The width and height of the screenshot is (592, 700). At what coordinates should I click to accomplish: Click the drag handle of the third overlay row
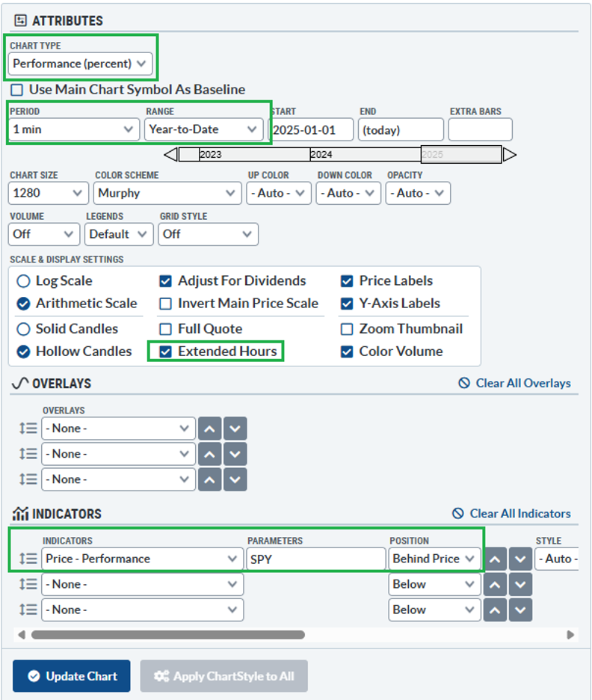(x=28, y=479)
